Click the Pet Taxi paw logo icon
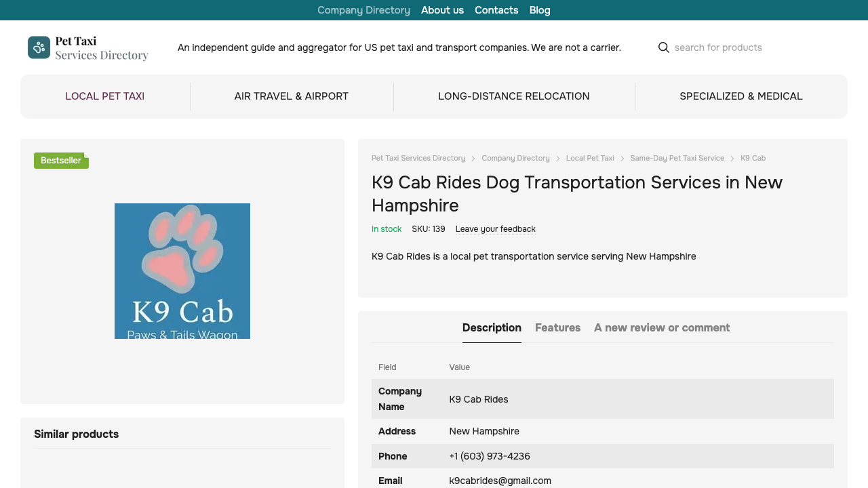This screenshot has width=868, height=488. click(x=39, y=47)
